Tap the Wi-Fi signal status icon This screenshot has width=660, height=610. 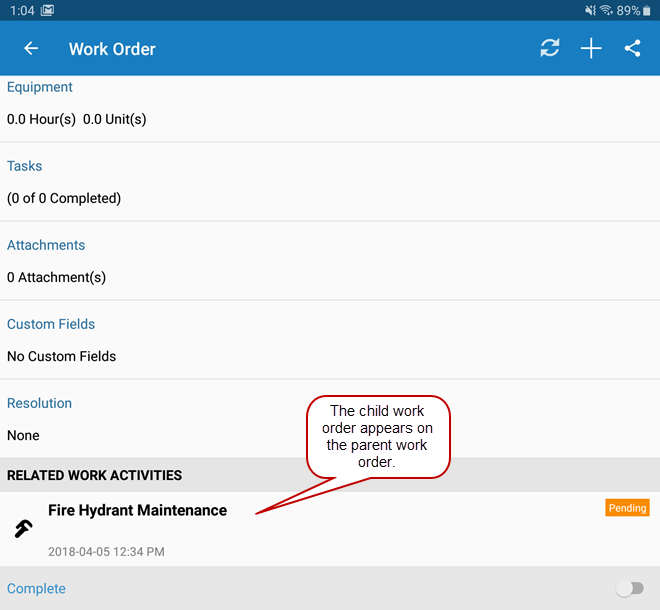(606, 10)
